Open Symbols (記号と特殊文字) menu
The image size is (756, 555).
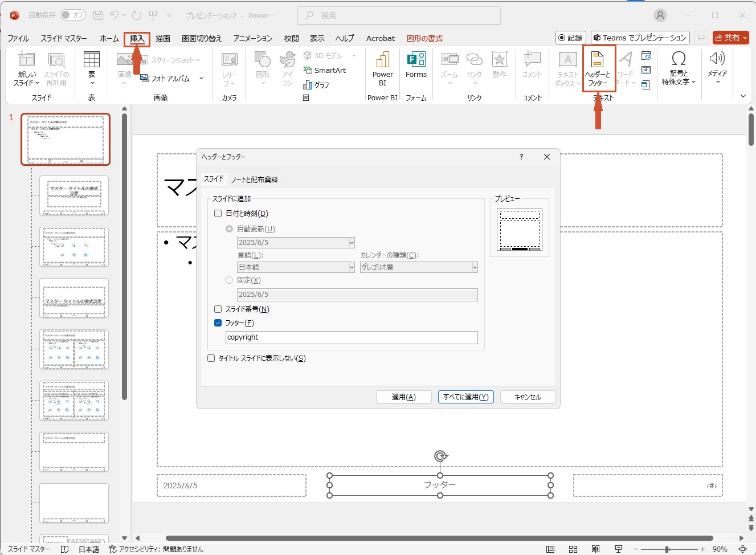679,68
